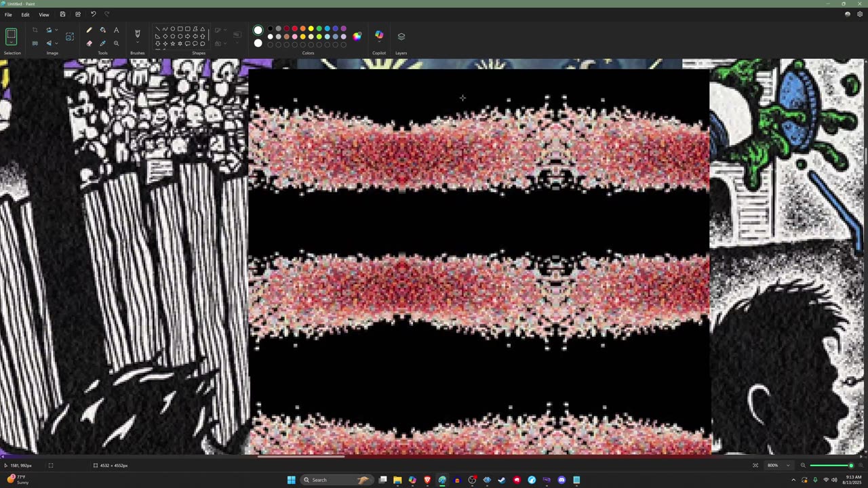This screenshot has height=488, width=868.
Task: Choose the Color 2 secondary swatch
Action: click(x=258, y=43)
